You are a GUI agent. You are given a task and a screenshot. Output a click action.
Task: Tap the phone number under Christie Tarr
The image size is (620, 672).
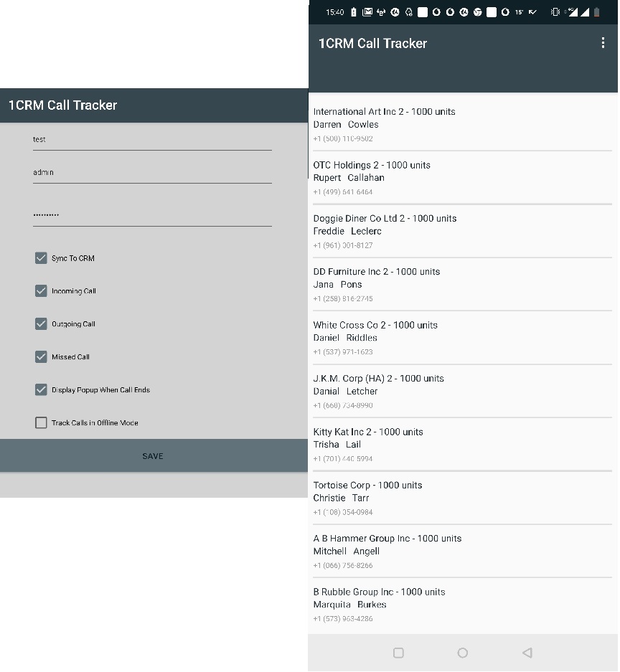point(342,512)
